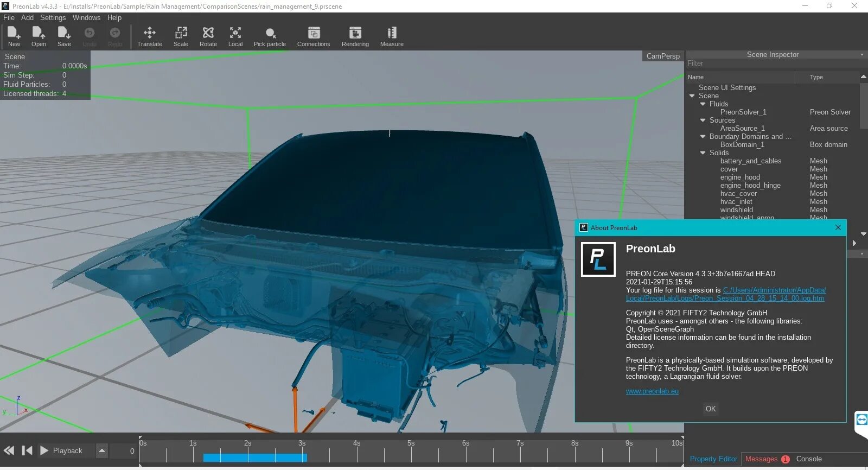Toggle the Local transform mode

235,33
